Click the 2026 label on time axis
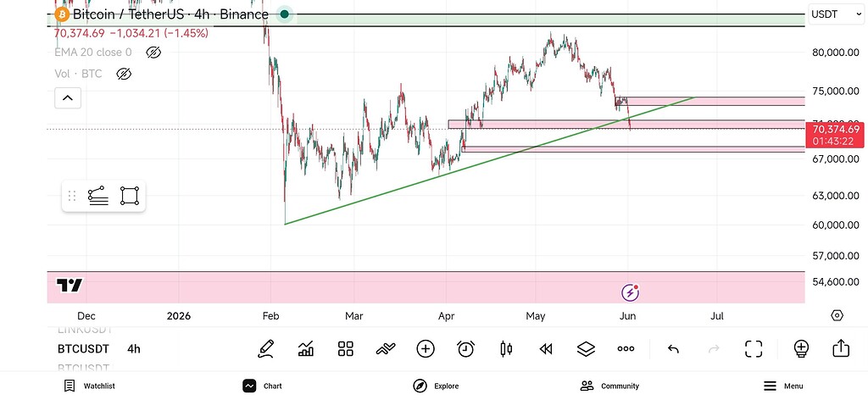Screen dimensions: 868x400 [x=178, y=316]
